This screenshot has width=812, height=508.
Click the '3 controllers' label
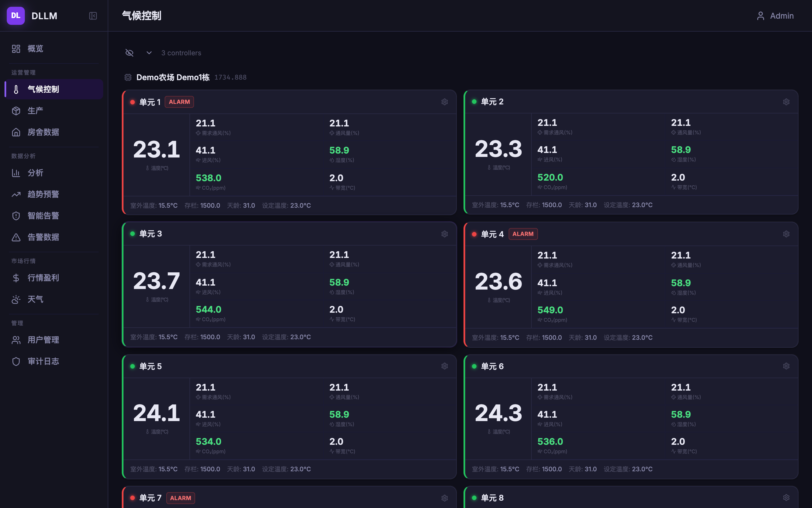(181, 53)
